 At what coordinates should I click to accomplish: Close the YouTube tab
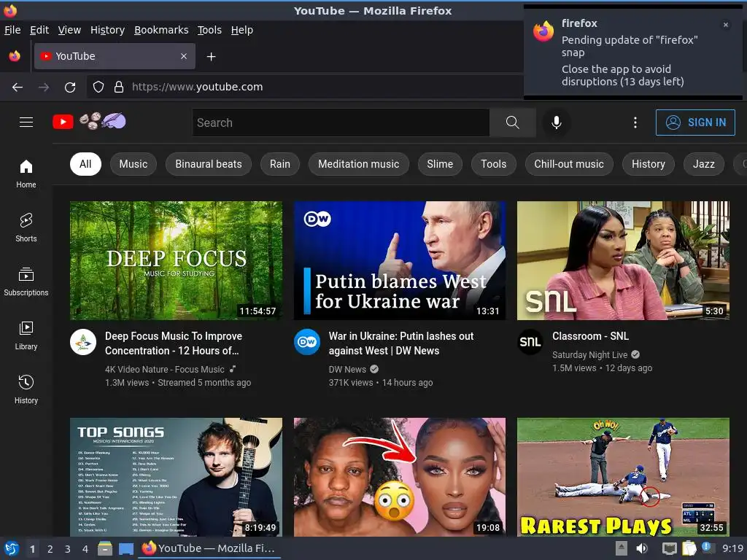click(184, 56)
